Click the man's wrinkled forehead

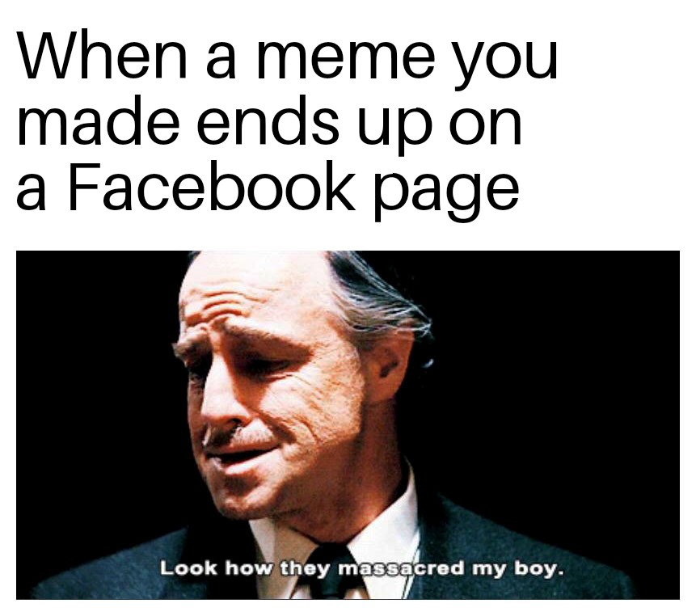coord(249,302)
